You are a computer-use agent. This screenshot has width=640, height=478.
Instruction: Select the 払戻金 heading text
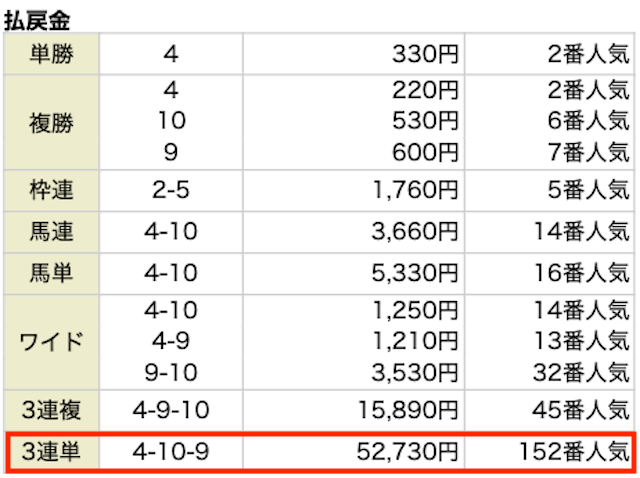(37, 20)
